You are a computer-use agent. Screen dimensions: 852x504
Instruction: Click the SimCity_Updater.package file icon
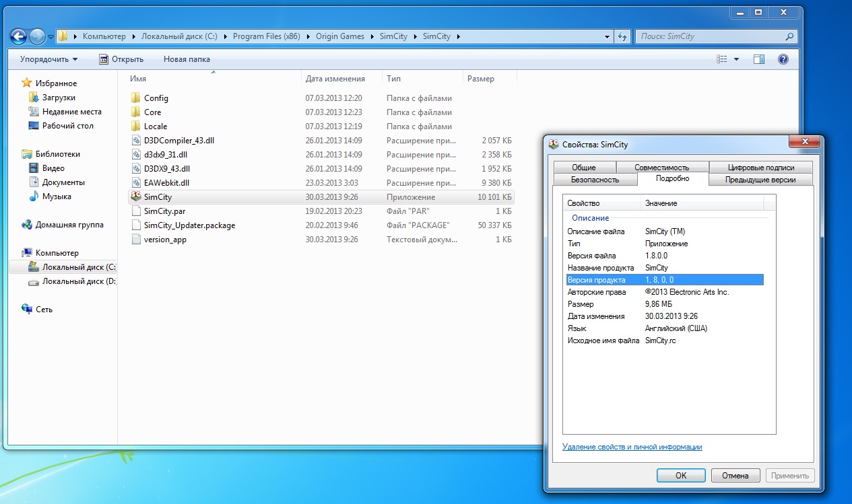pyautogui.click(x=135, y=225)
